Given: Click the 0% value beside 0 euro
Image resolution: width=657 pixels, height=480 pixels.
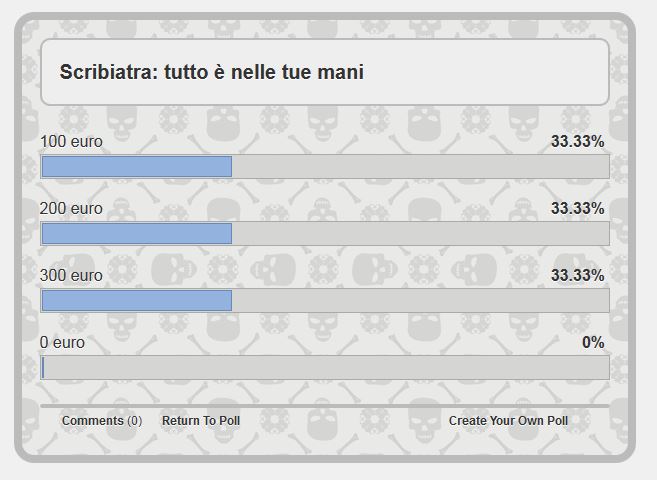Looking at the screenshot, I should pyautogui.click(x=593, y=343).
